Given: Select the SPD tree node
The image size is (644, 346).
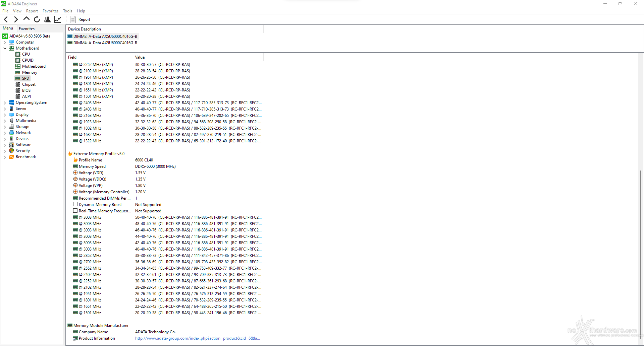Looking at the screenshot, I should coord(25,78).
